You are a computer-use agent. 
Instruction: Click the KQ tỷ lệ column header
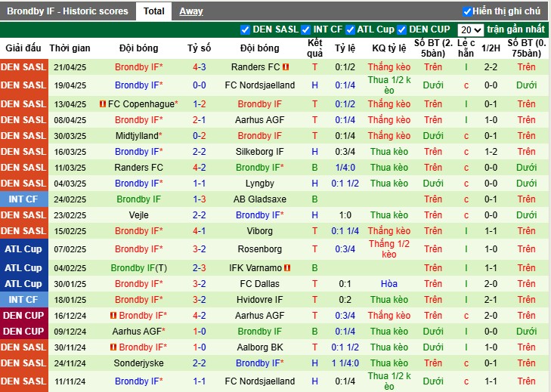tap(389, 48)
